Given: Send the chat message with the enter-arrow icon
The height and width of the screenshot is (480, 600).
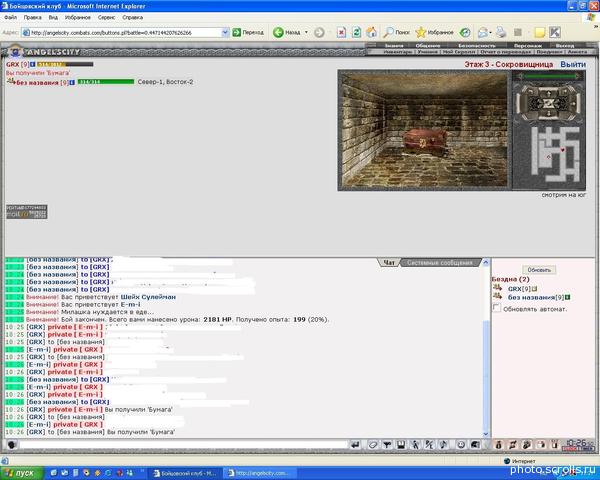Looking at the screenshot, I should click(355, 445).
